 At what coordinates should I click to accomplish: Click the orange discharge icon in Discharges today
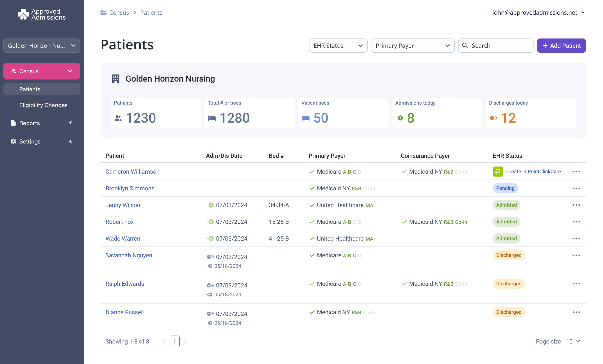click(493, 118)
